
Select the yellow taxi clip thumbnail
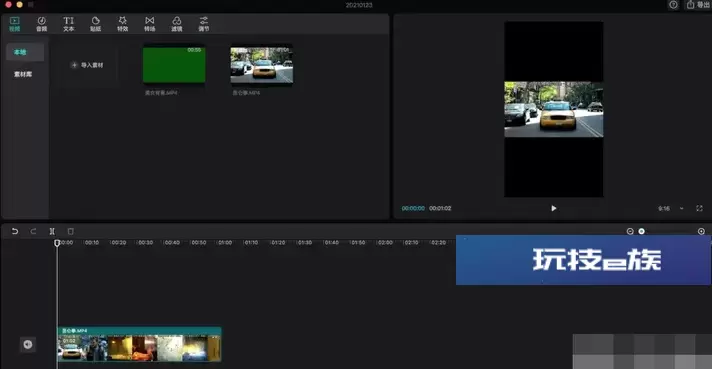(262, 64)
